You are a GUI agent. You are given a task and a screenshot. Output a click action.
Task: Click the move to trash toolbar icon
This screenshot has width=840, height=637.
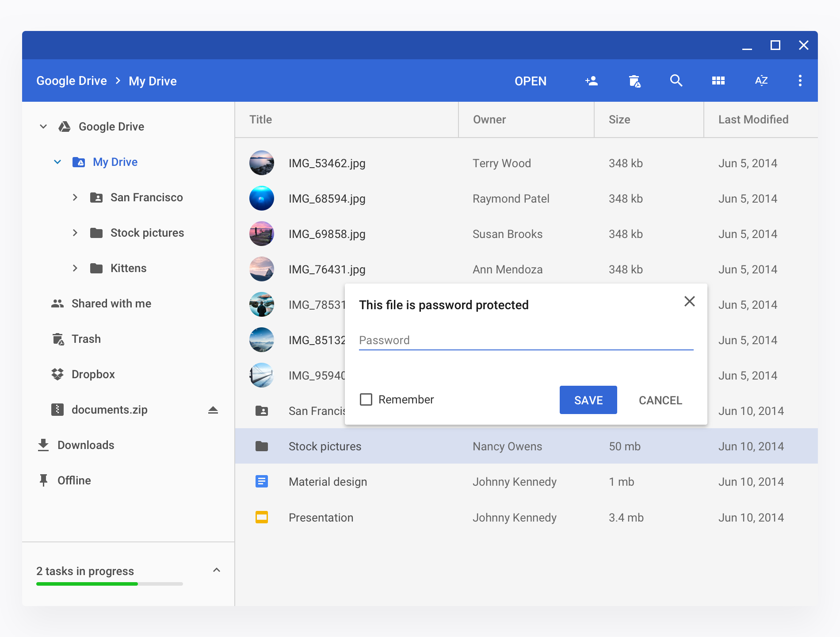tap(634, 81)
